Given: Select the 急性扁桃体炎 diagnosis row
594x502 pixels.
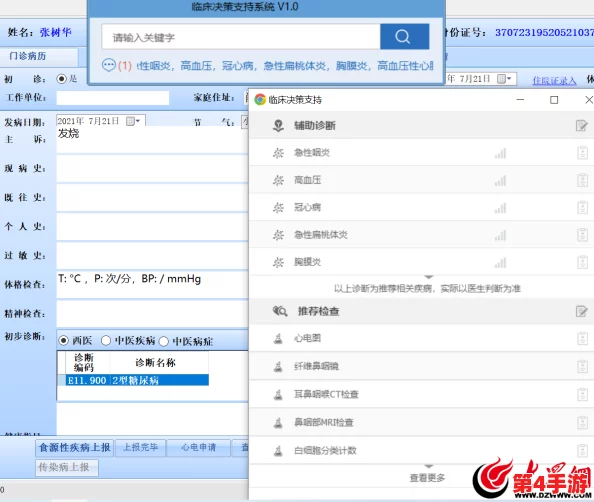Looking at the screenshot, I should coord(421,235).
